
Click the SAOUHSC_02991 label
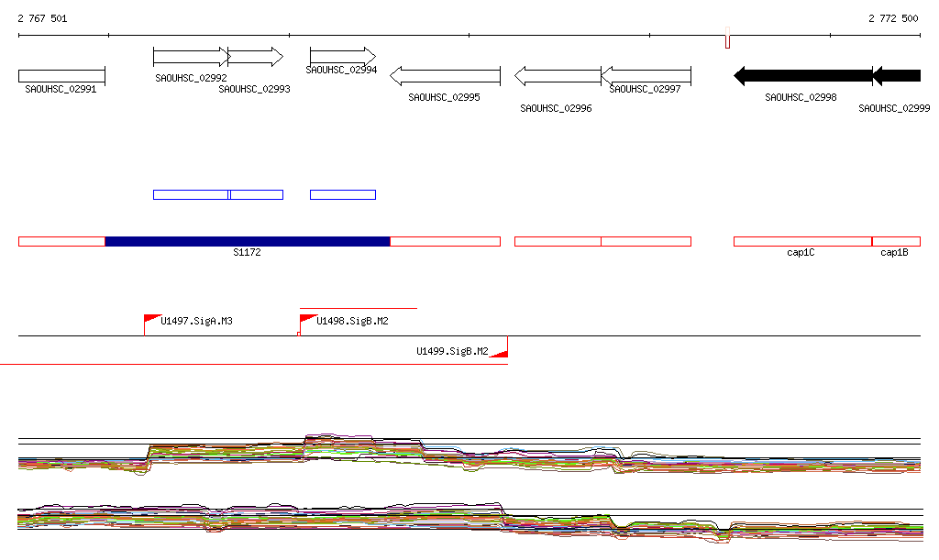point(61,89)
